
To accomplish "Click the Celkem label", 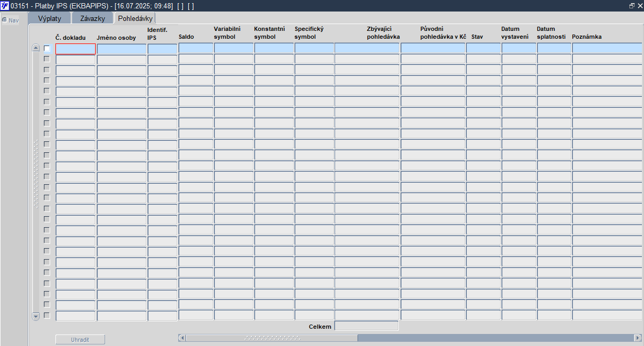I will (320, 326).
